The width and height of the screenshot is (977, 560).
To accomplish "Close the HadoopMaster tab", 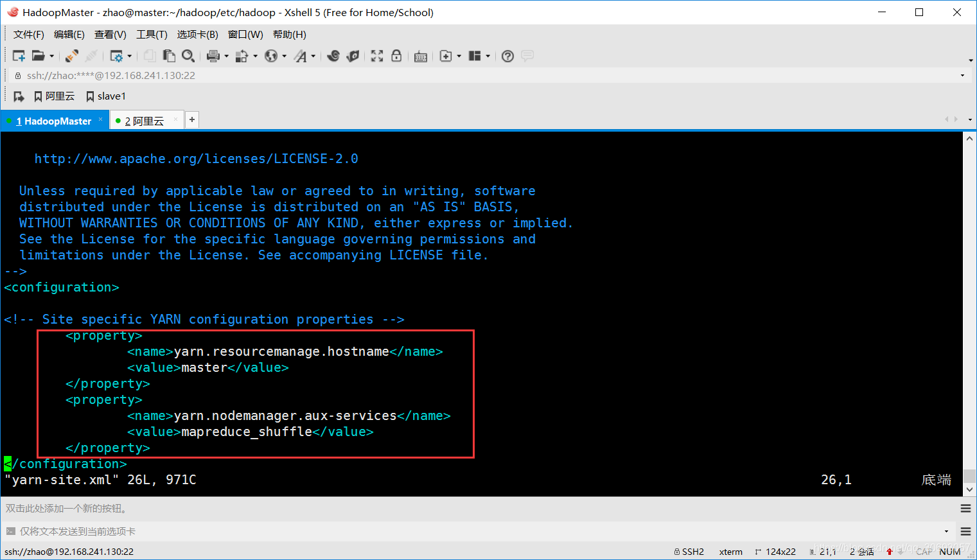I will tap(100, 119).
